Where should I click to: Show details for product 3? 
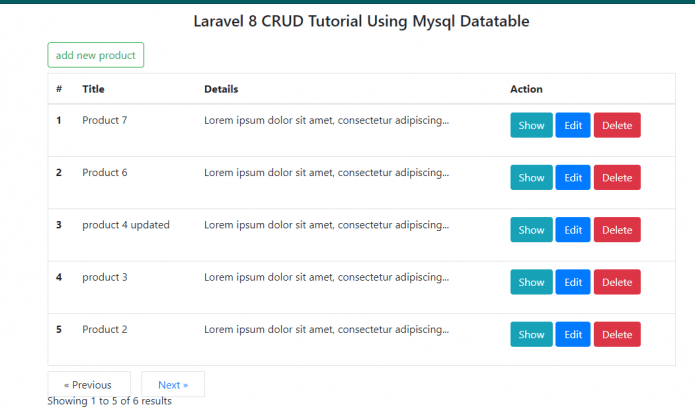coord(531,282)
